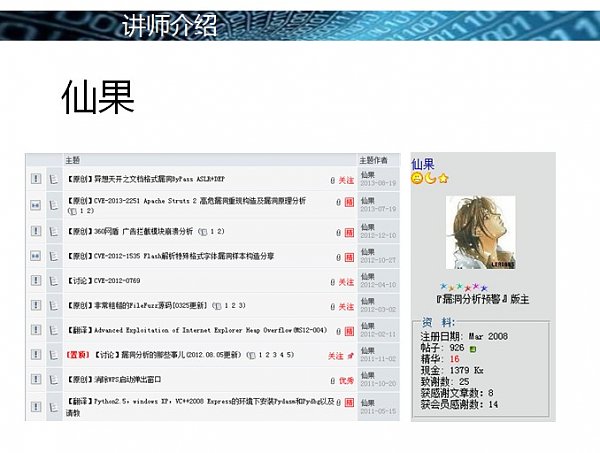Viewport: 600px width, 453px height.
Task: Go to page 2 of the 360网盾 thread
Action: [218, 231]
